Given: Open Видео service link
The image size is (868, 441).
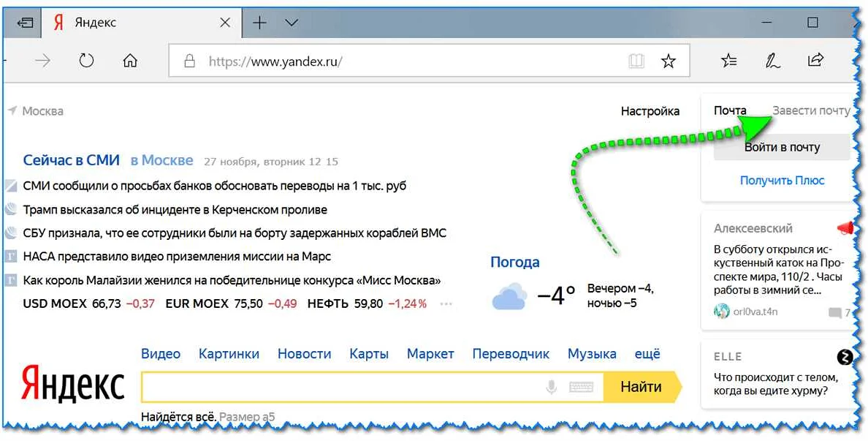Looking at the screenshot, I should [161, 353].
